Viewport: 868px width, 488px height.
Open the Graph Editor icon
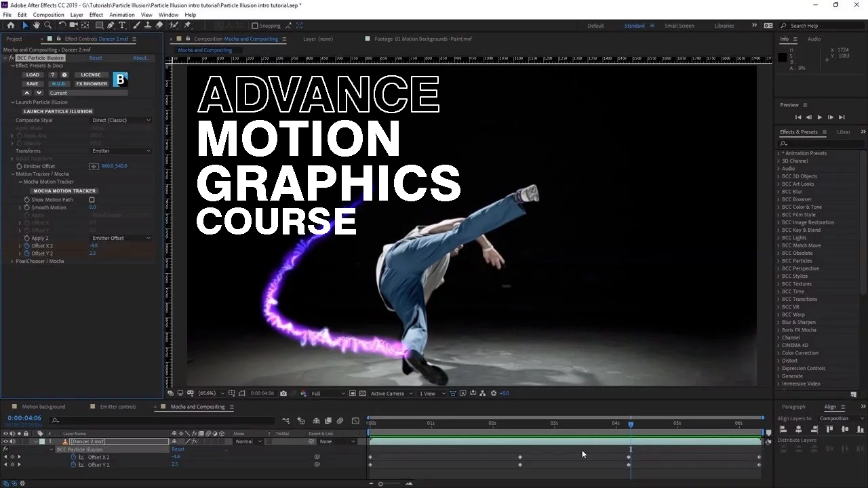pos(355,421)
